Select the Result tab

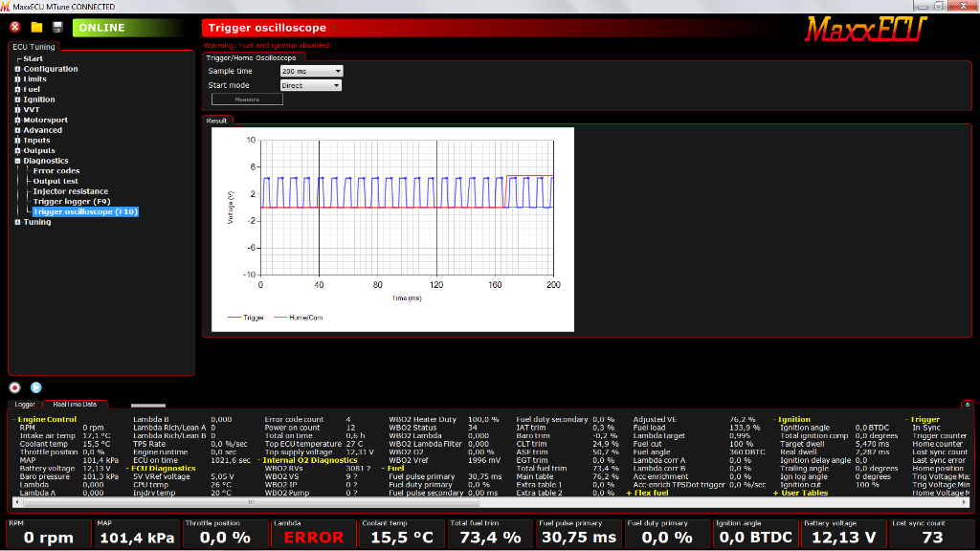click(217, 121)
